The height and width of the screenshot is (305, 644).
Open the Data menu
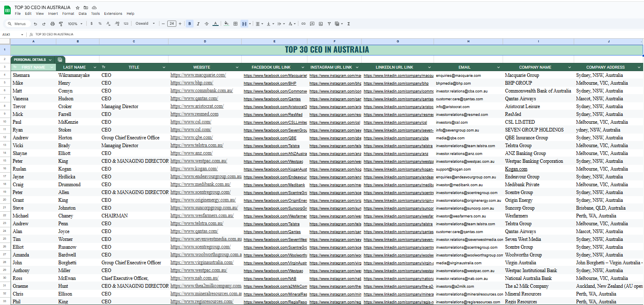(83, 13)
